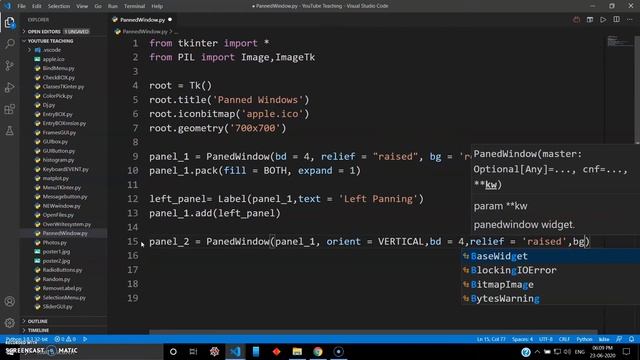Open SliderGUI.py in file explorer
This screenshot has width=640, height=360.
[57, 307]
